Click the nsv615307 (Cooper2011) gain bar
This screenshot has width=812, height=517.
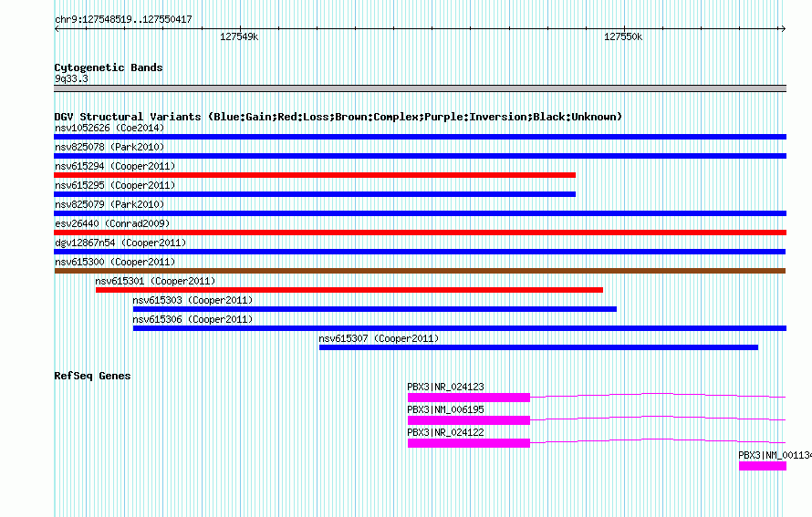point(538,347)
